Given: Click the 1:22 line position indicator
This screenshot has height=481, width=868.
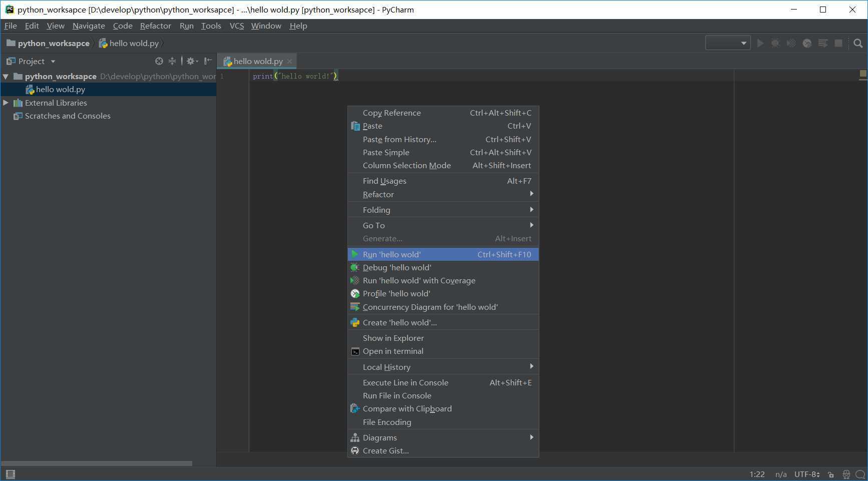Looking at the screenshot, I should coord(757,474).
